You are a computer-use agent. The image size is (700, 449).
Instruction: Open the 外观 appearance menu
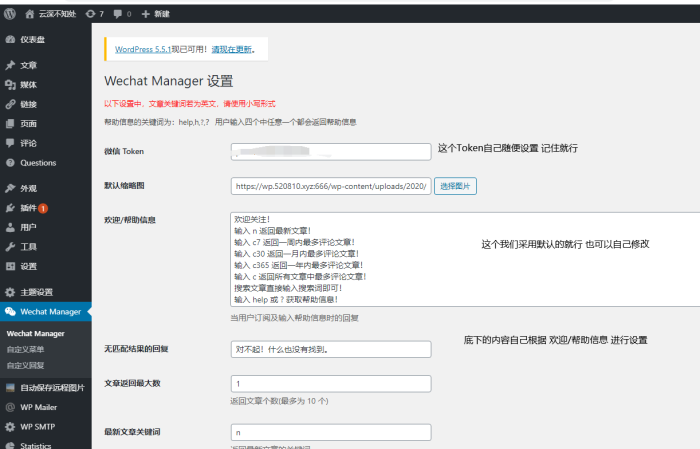pyautogui.click(x=29, y=188)
